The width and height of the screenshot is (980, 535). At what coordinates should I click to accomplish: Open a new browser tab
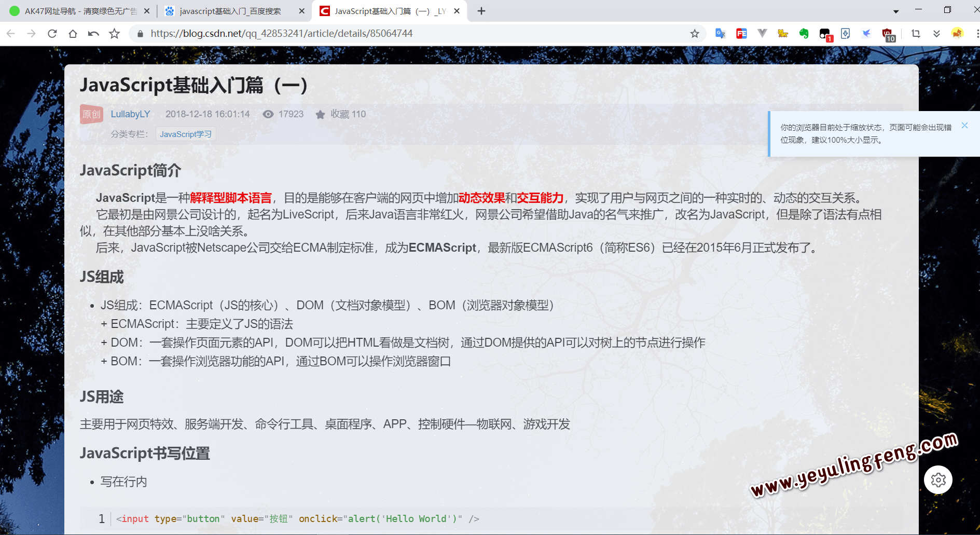coord(481,11)
